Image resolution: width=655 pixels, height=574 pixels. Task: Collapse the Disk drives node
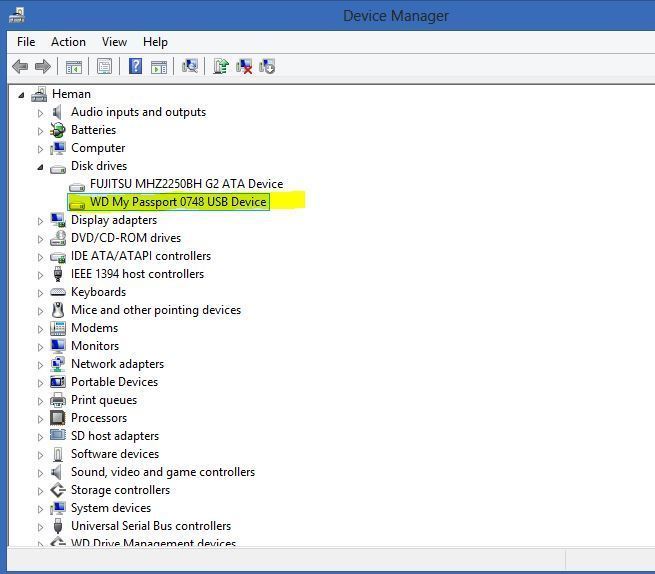pos(40,168)
